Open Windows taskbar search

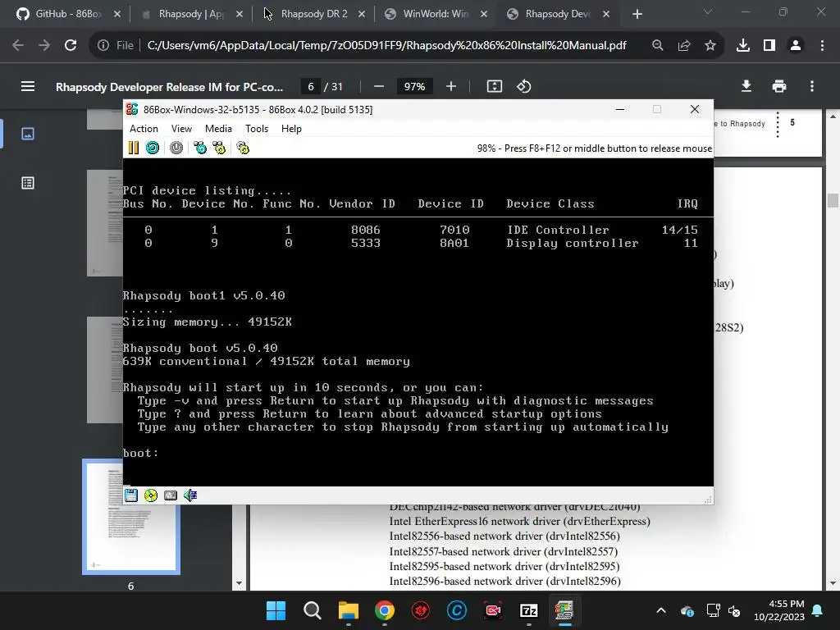312,610
